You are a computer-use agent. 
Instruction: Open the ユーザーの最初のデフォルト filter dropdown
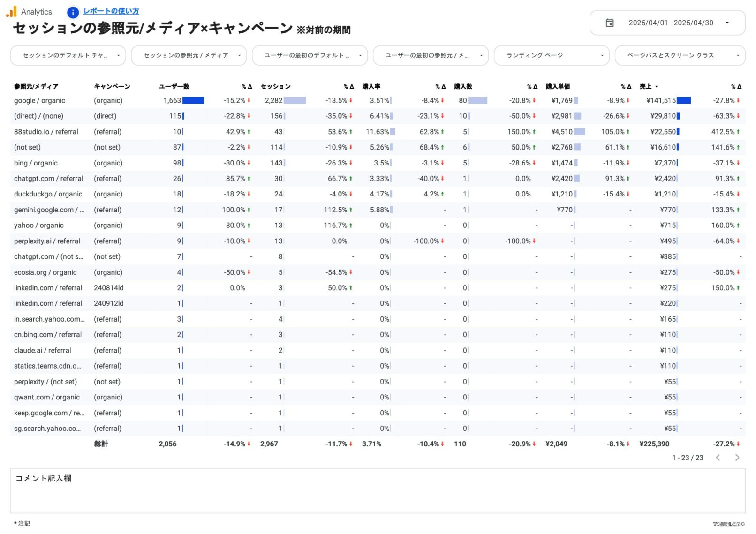click(310, 55)
